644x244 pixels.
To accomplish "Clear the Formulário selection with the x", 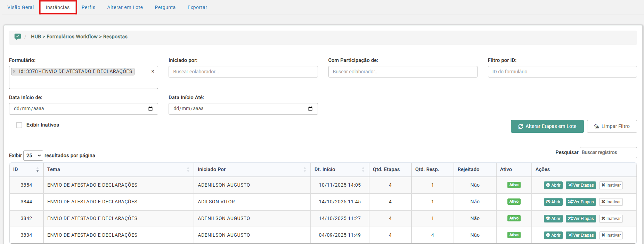I will pos(153,72).
